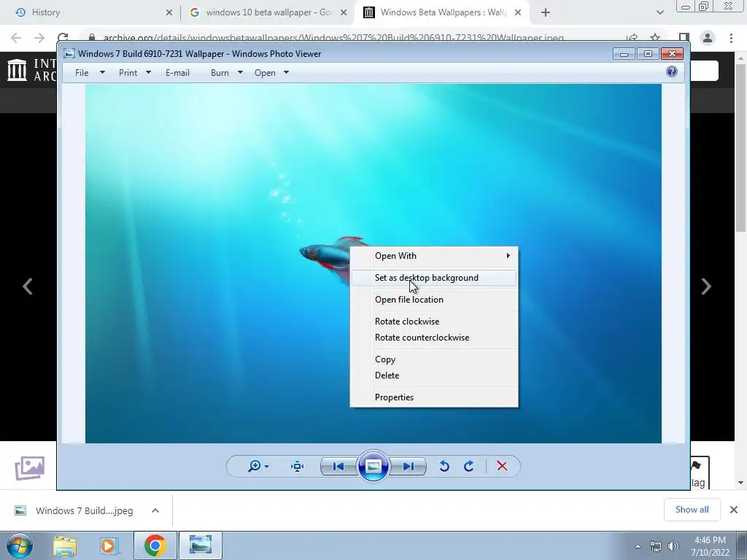
Task: Go to the next photo
Action: pyautogui.click(x=409, y=466)
